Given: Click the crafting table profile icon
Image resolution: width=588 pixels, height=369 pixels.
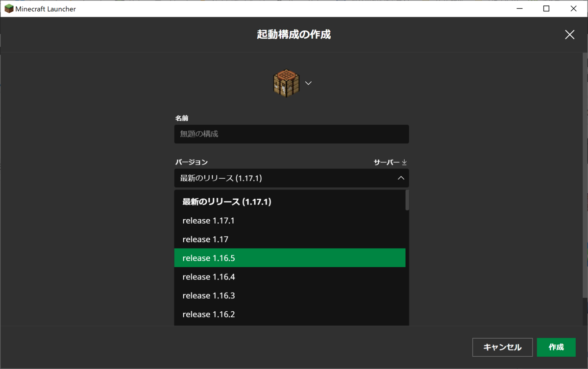Looking at the screenshot, I should coord(286,83).
